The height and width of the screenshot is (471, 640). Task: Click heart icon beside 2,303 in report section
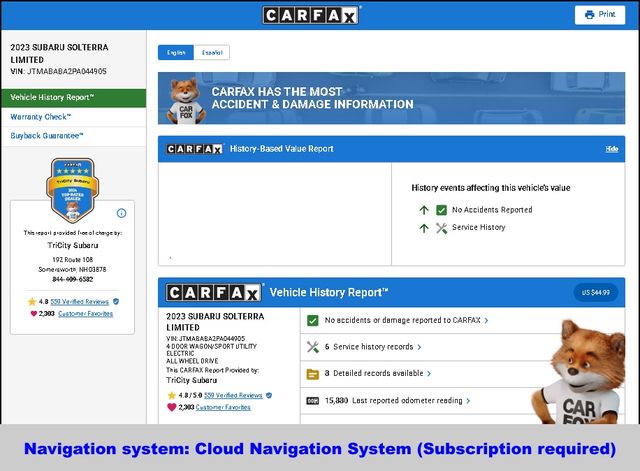pyautogui.click(x=171, y=407)
